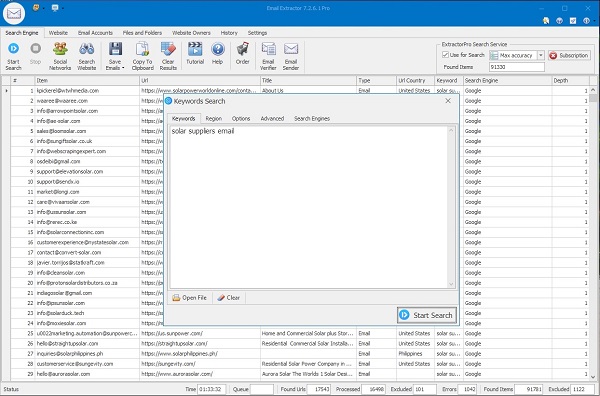
Task: Select the Options tab in dialog
Action: coord(241,119)
